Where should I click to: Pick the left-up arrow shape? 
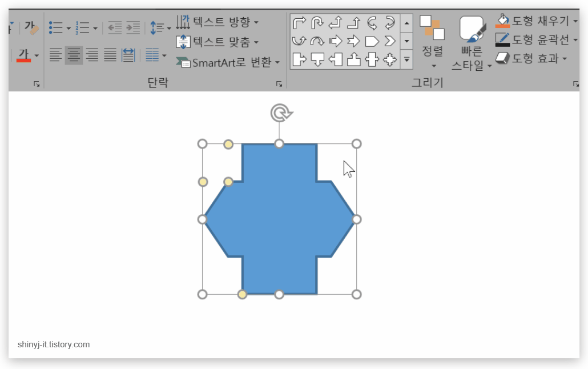pos(335,23)
